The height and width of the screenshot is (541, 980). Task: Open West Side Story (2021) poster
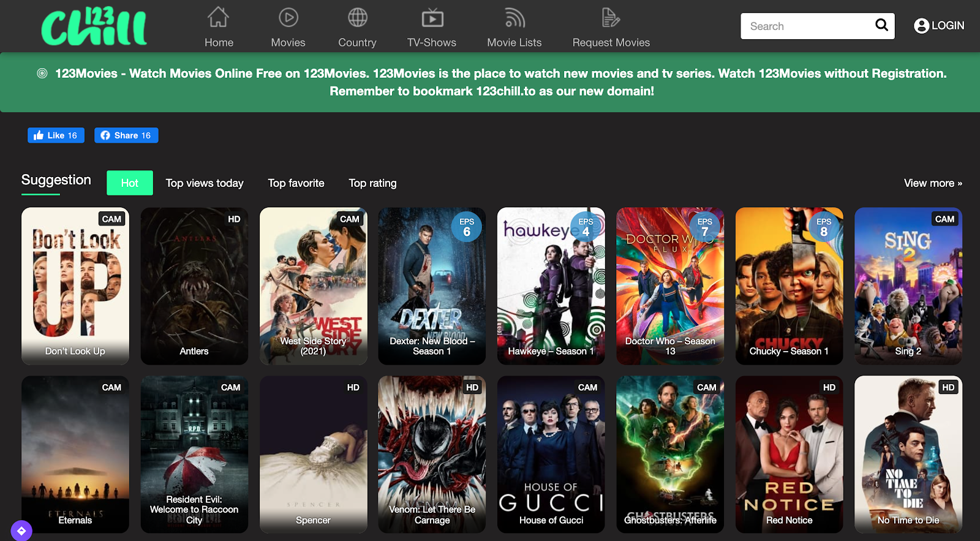tap(314, 286)
